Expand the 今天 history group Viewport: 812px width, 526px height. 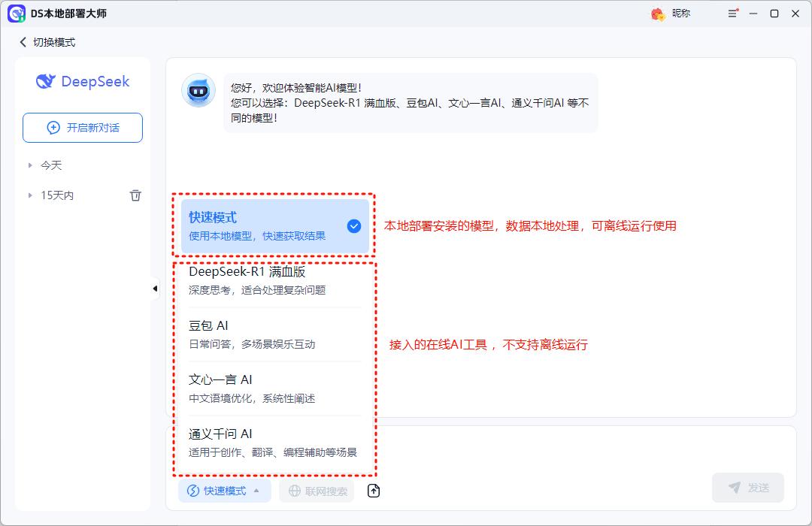tap(30, 165)
